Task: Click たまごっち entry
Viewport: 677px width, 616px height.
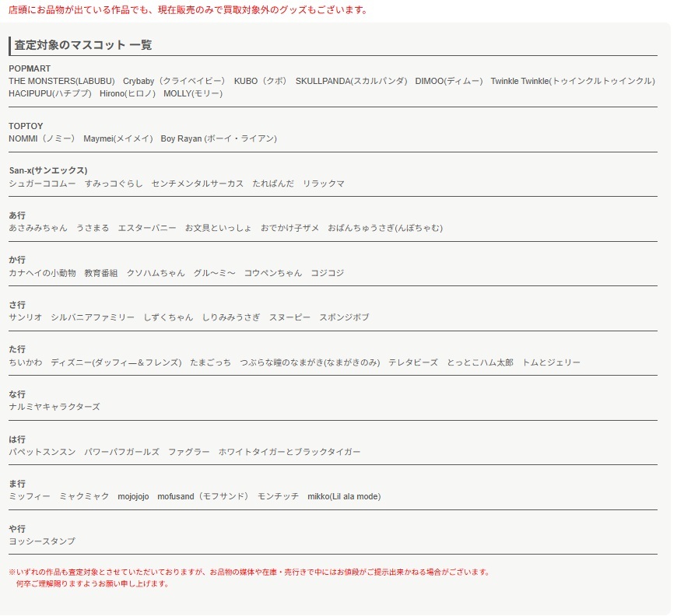Action: click(211, 362)
